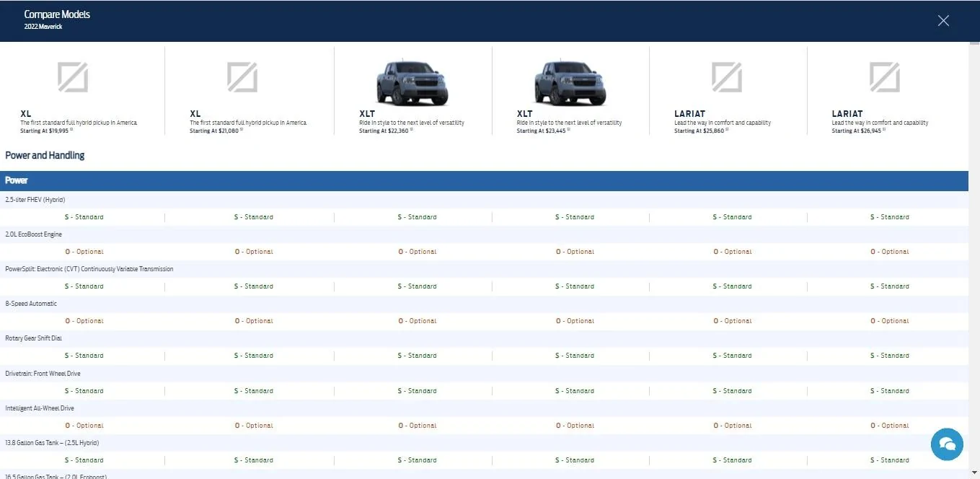Click the "2022 Maverick" subtitle
Image resolution: width=980 pixels, height=479 pixels.
point(43,26)
